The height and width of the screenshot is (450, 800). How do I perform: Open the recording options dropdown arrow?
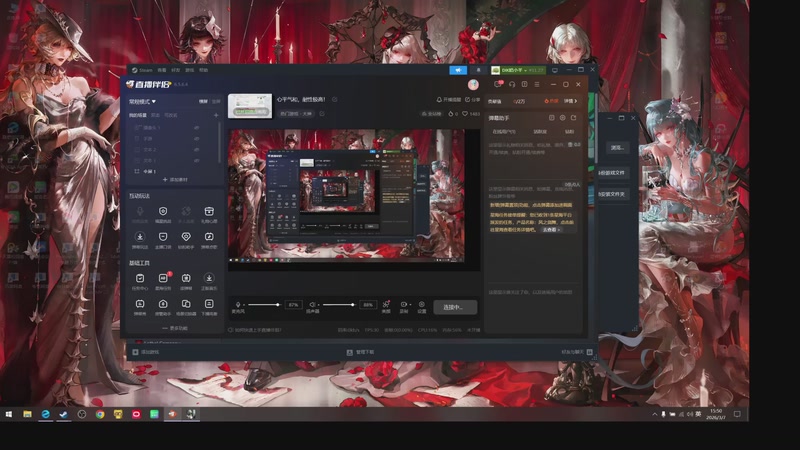tap(410, 305)
